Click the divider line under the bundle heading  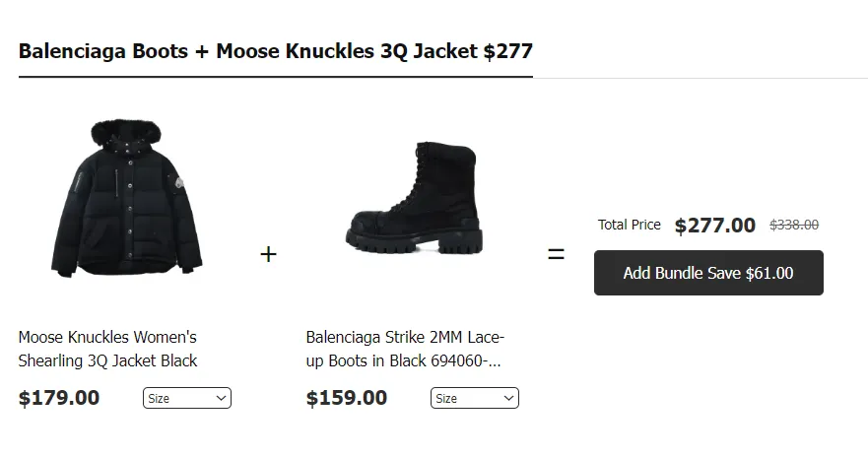coord(690,78)
